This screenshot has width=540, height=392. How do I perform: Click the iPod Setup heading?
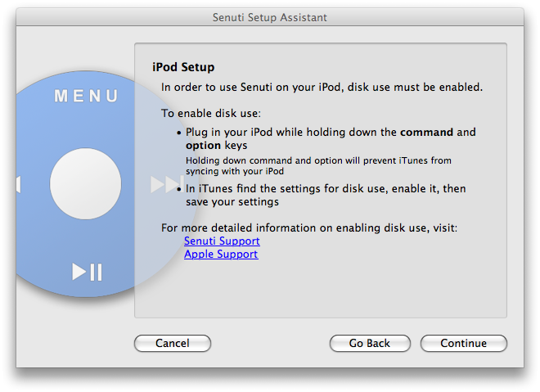pyautogui.click(x=183, y=67)
